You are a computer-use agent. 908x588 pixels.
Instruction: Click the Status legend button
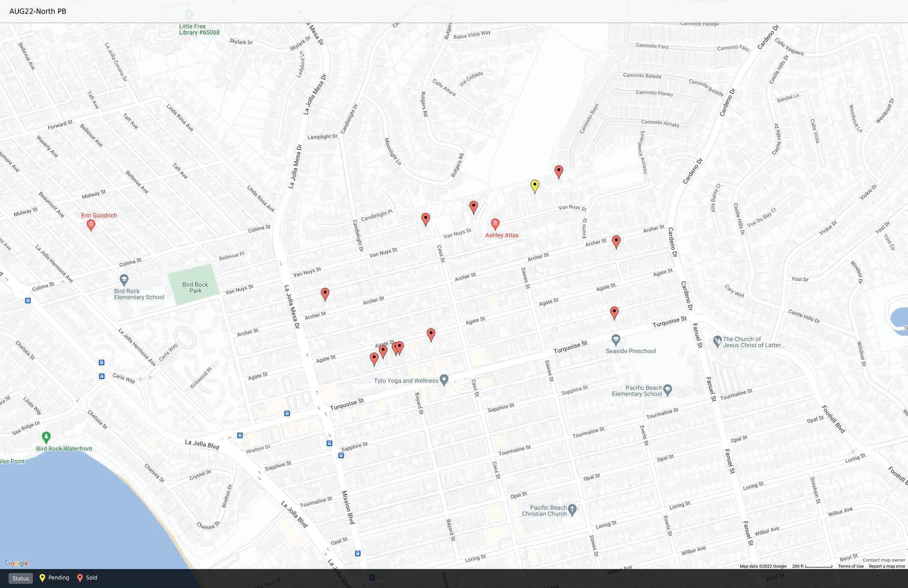(x=21, y=578)
